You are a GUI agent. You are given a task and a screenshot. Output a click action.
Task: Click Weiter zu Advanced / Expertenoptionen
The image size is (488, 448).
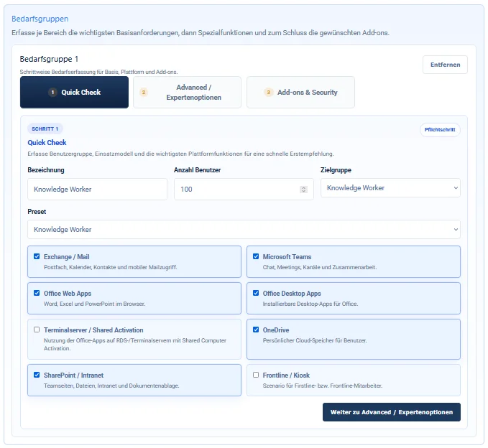click(x=392, y=412)
